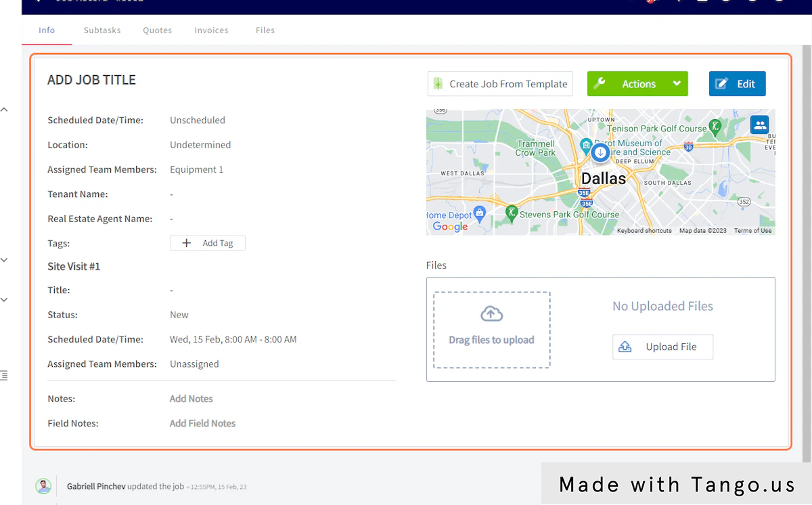The height and width of the screenshot is (505, 812).
Task: Open the Quotes tab
Action: 157,30
